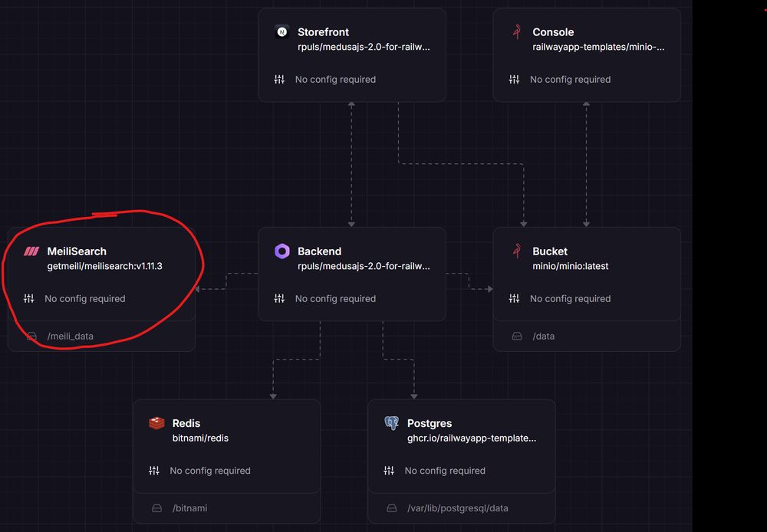Select the MeiliSearch service title
The width and height of the screenshot is (767, 532).
(x=76, y=251)
